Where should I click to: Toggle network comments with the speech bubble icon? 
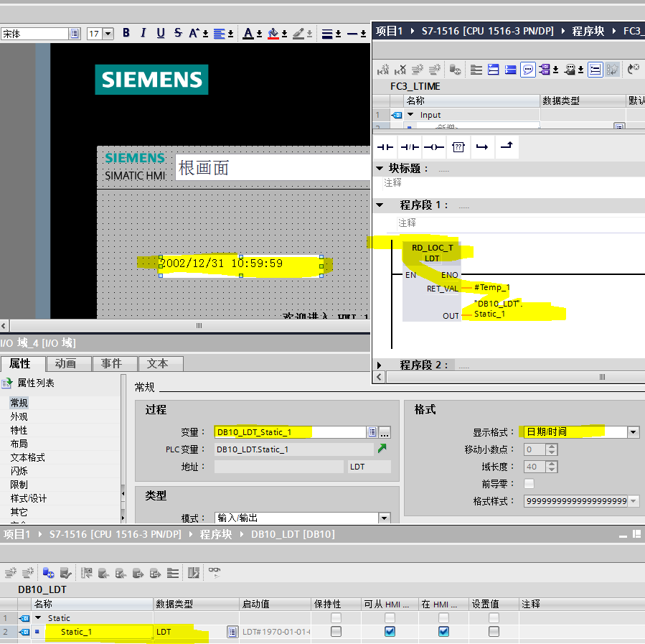coord(529,70)
